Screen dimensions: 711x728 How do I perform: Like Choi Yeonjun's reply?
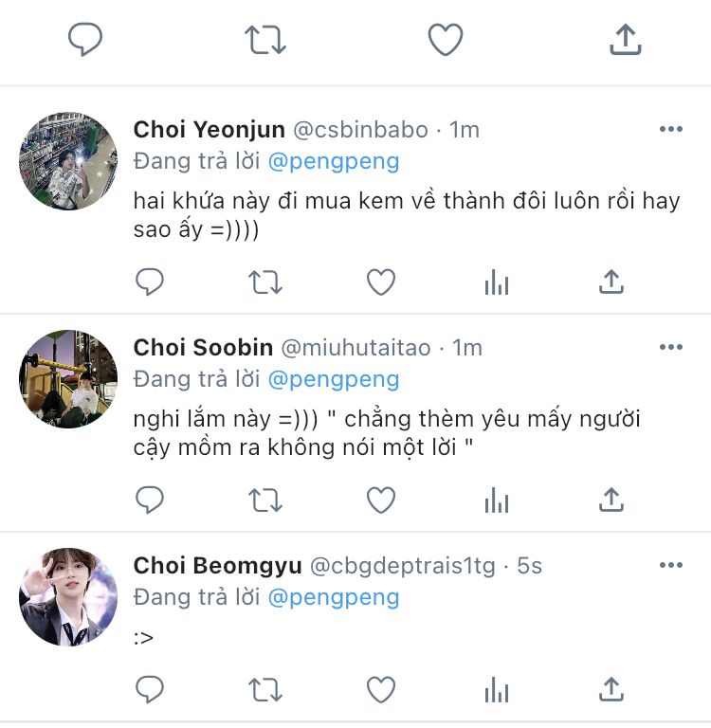point(381,282)
